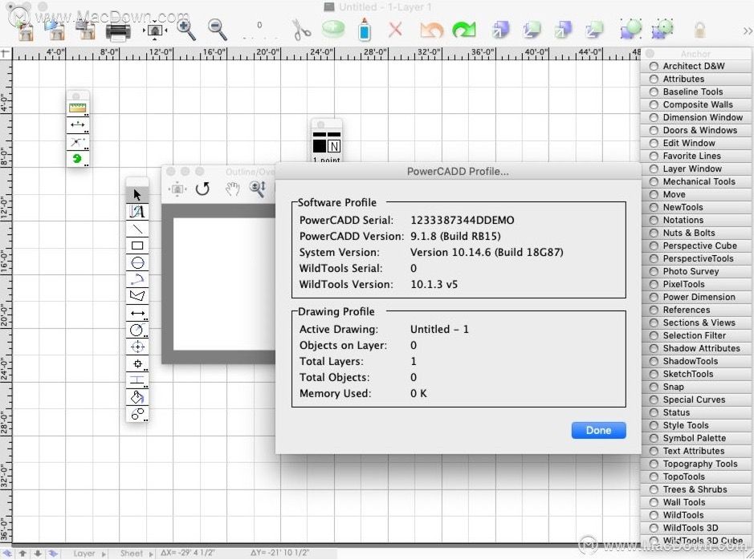Open the Layer popup in status bar
Screen dimensions: 754x560
click(x=89, y=554)
